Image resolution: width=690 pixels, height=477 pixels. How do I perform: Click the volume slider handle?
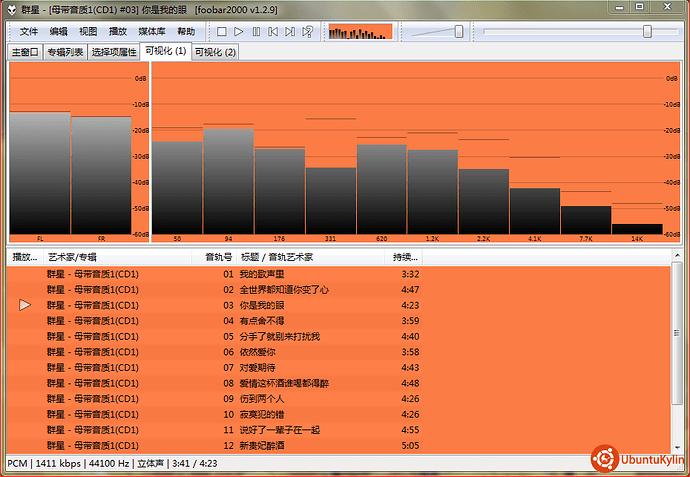[459, 32]
